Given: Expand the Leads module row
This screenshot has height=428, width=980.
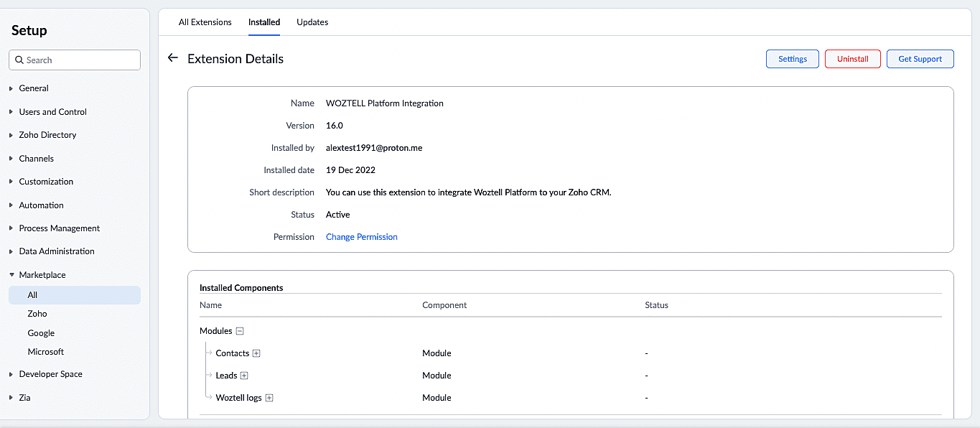Looking at the screenshot, I should pos(244,376).
